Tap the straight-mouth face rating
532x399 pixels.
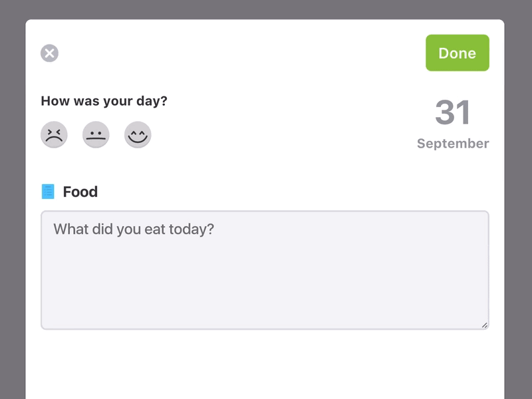click(x=96, y=134)
